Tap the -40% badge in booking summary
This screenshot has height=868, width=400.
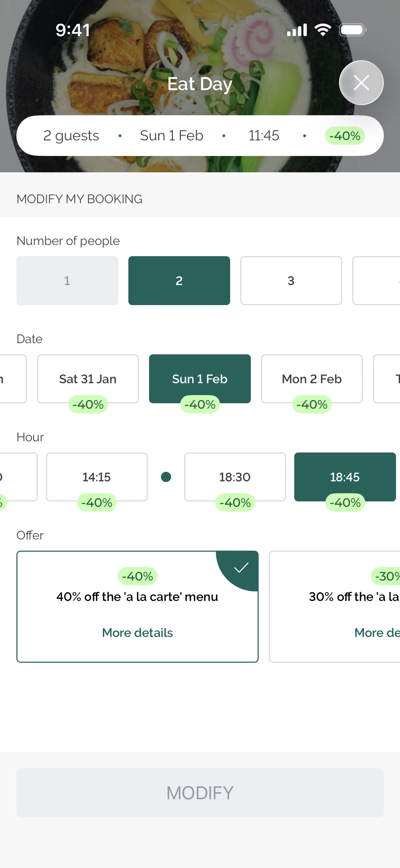point(344,136)
